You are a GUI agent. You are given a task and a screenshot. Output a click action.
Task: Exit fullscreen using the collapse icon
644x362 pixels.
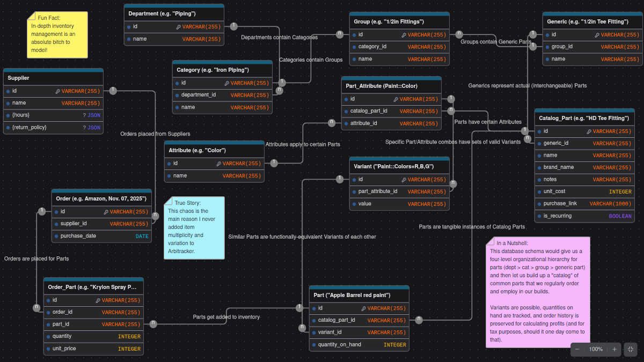point(631,349)
